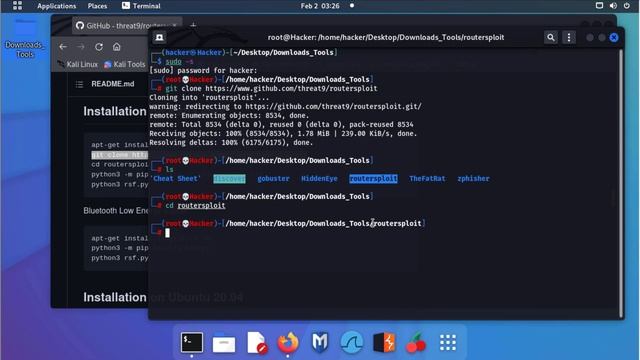Open the file manager from the dock
This screenshot has width=640, height=360.
point(224,343)
